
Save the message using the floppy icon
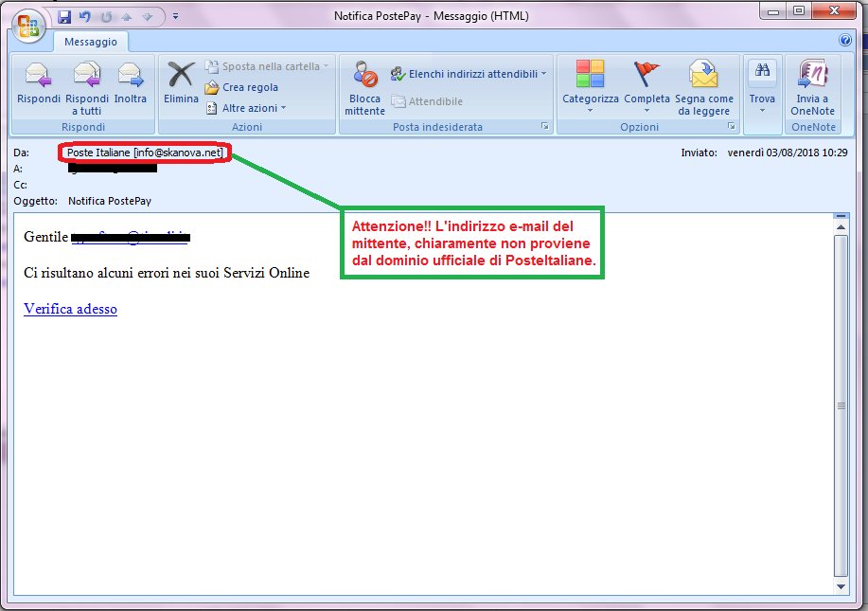[x=64, y=17]
